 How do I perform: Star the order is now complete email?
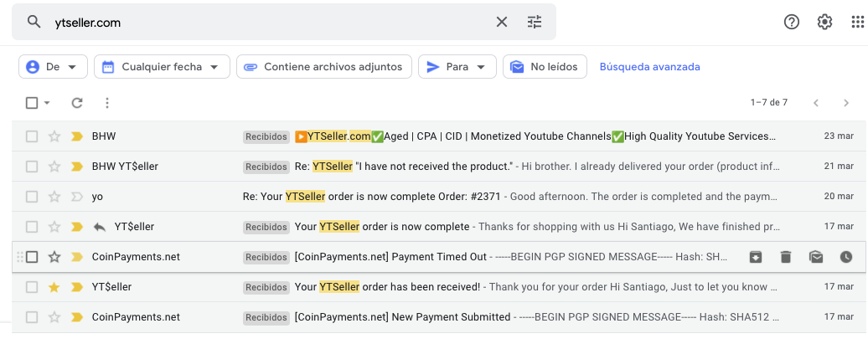(x=54, y=226)
